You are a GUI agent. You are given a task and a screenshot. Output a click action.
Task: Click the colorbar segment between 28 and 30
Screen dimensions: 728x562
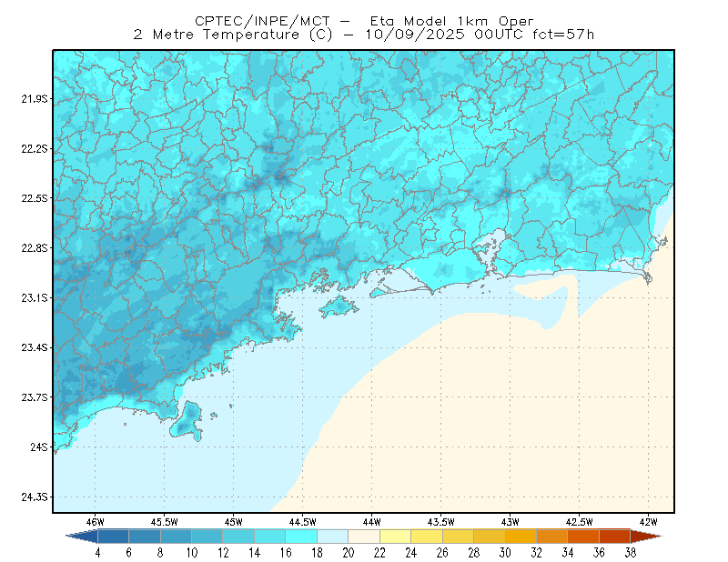[x=490, y=536]
